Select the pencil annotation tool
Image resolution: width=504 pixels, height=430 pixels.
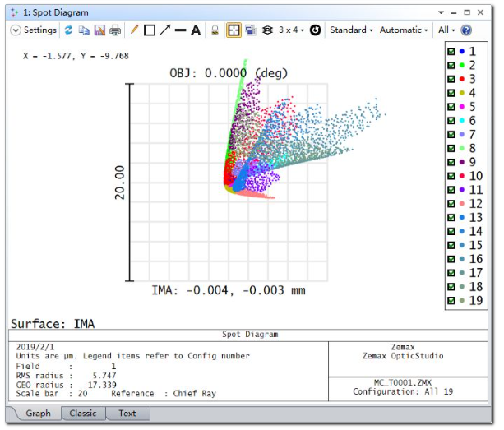coord(135,30)
